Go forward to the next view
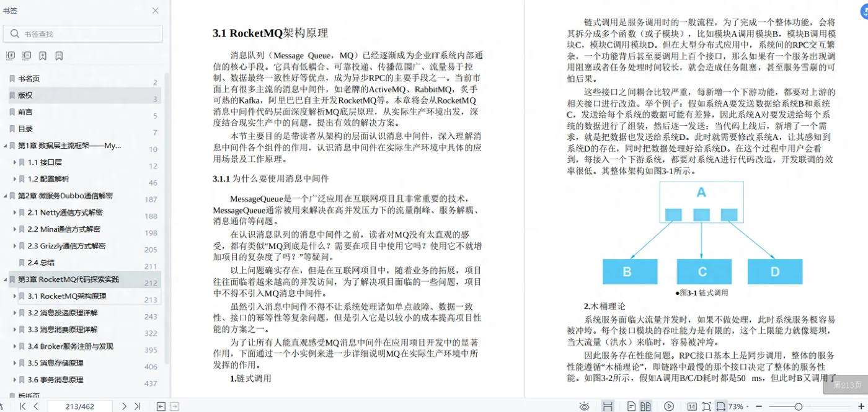 click(175, 406)
